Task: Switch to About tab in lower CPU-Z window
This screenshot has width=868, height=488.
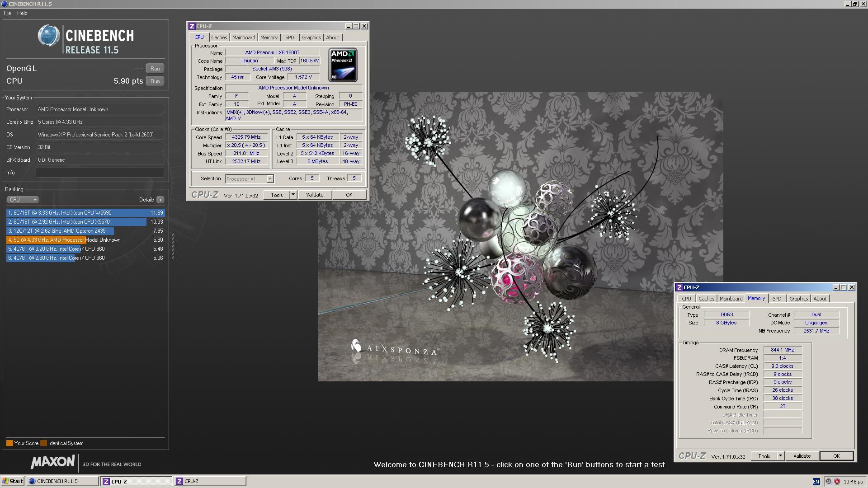Action: [820, 299]
